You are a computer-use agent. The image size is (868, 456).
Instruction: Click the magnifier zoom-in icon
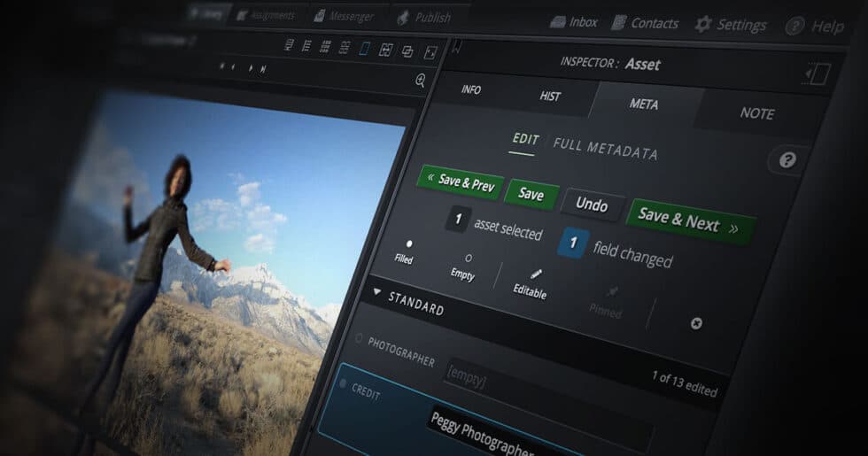[x=420, y=81]
